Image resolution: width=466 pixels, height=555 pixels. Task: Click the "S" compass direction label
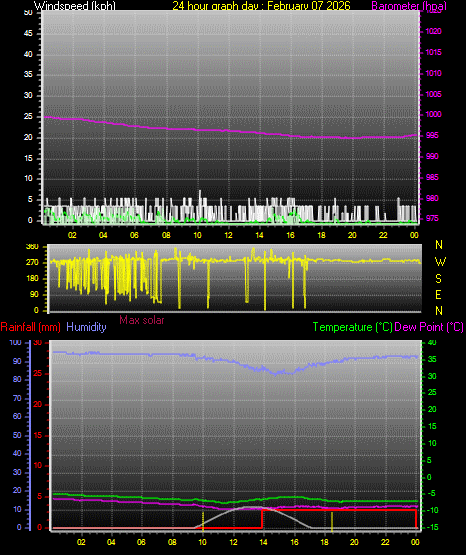pos(438,279)
